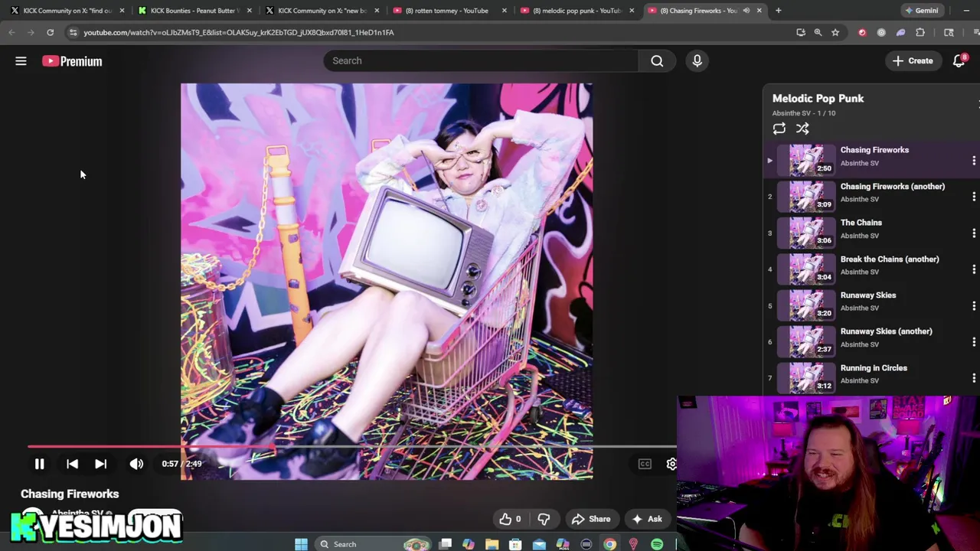Click install app icon in address bar
The width and height of the screenshot is (980, 551).
point(801,32)
